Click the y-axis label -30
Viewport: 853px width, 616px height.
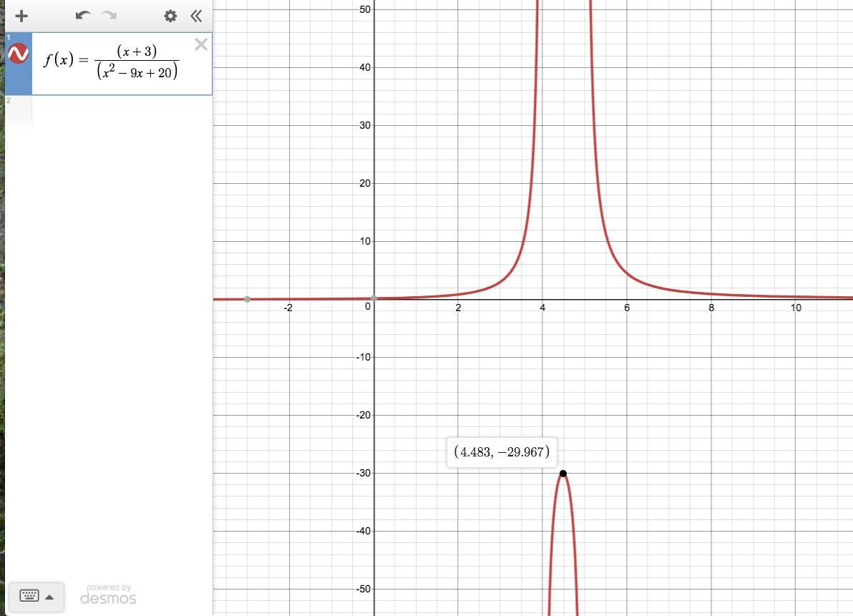[x=363, y=473]
